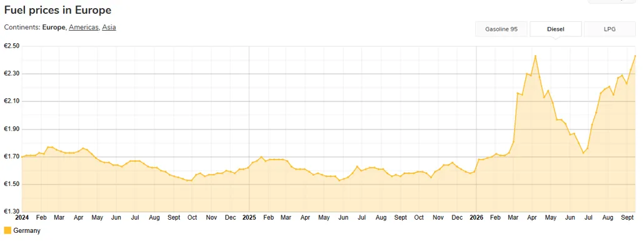Click the €1.90 y-axis label
This screenshot has height=241, width=644.
[12, 129]
